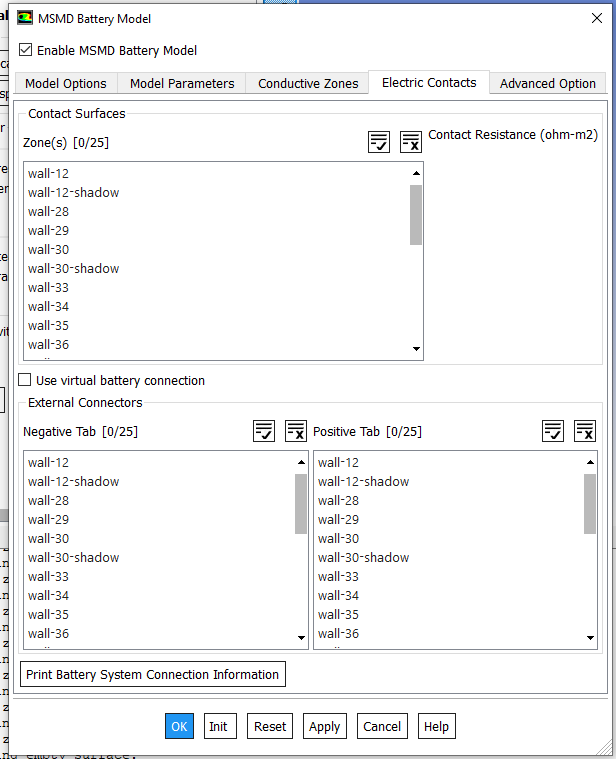Image resolution: width=616 pixels, height=759 pixels.
Task: Disable the Enable MSMD Battery Model checkbox
Action: [x=26, y=50]
